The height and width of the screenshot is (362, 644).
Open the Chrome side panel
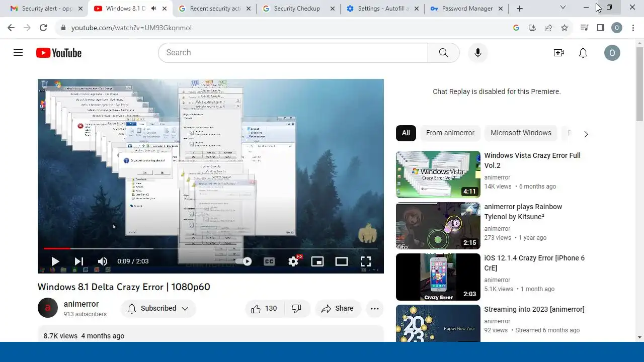600,28
